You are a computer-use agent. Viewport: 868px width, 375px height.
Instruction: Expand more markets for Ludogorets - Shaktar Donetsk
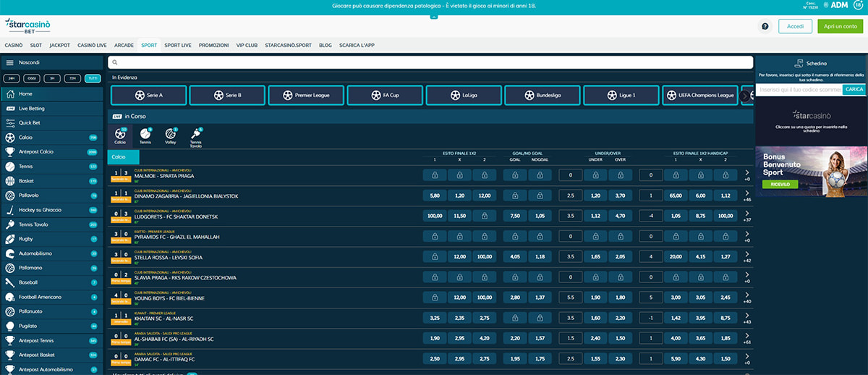coord(746,216)
